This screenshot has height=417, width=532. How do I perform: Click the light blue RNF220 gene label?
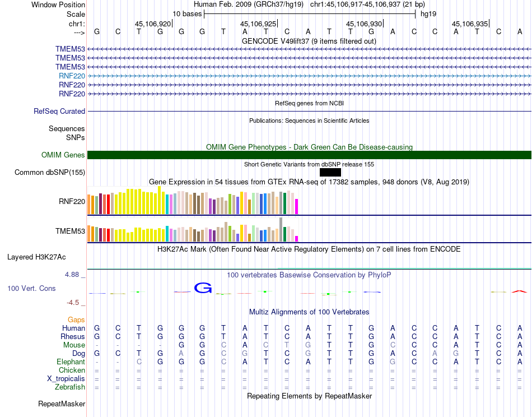[72, 76]
